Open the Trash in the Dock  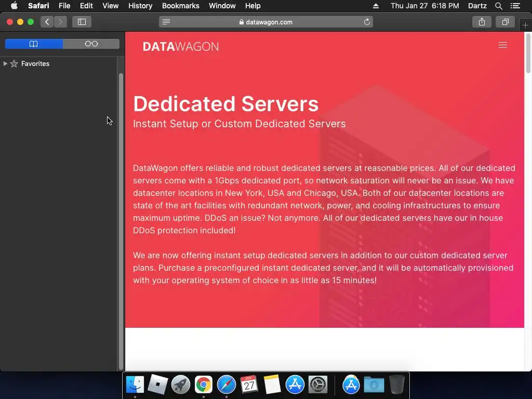(x=396, y=384)
